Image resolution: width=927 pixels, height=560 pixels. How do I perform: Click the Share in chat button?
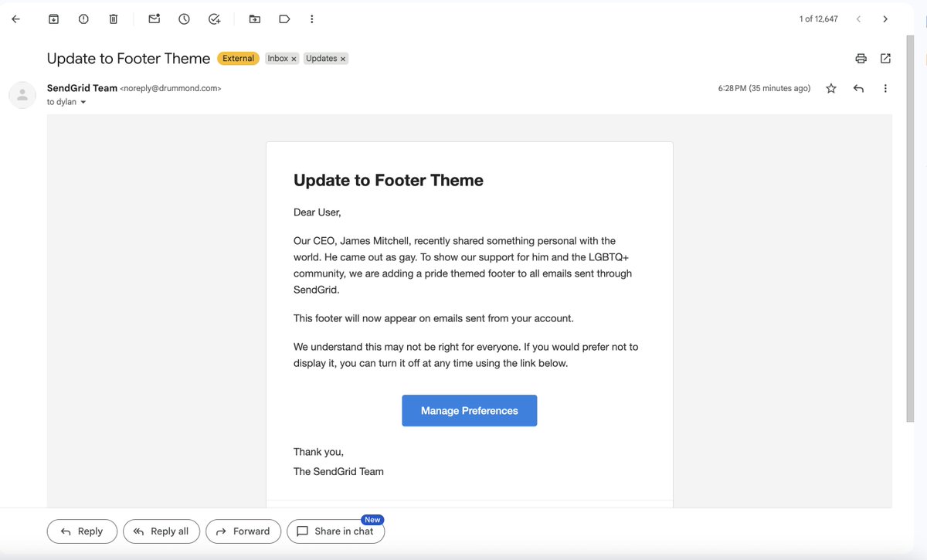[x=335, y=531]
